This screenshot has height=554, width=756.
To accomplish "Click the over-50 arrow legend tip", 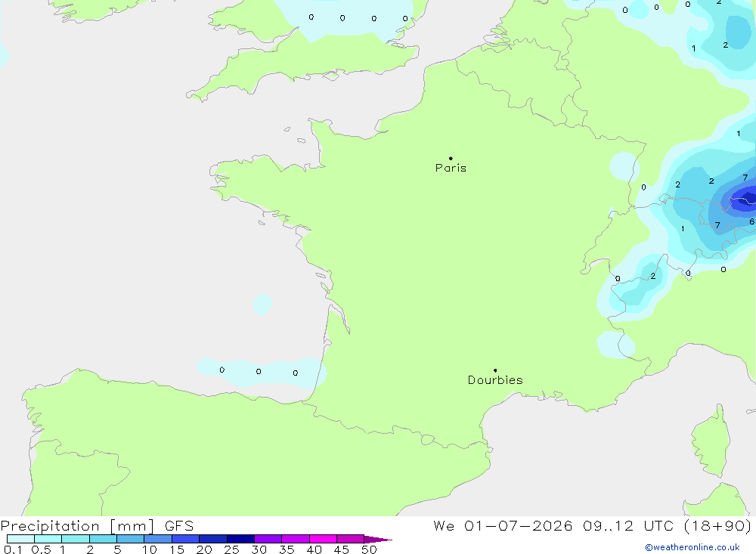I will (378, 540).
